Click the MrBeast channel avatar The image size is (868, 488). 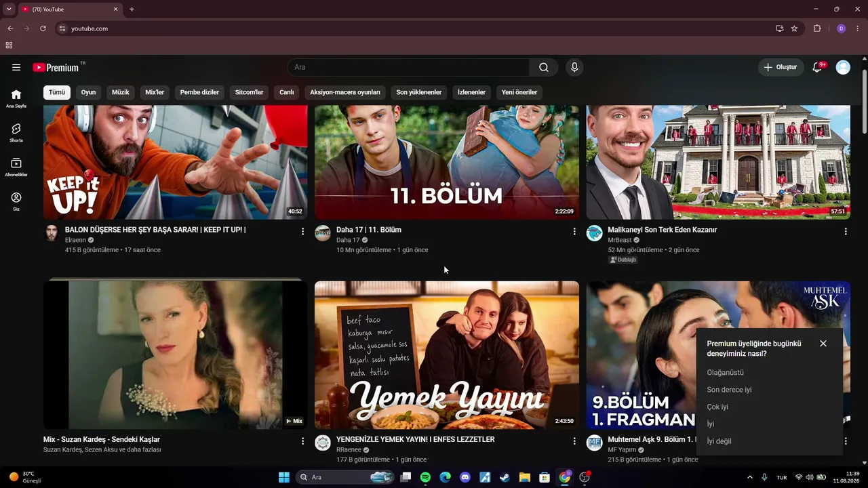pyautogui.click(x=594, y=233)
